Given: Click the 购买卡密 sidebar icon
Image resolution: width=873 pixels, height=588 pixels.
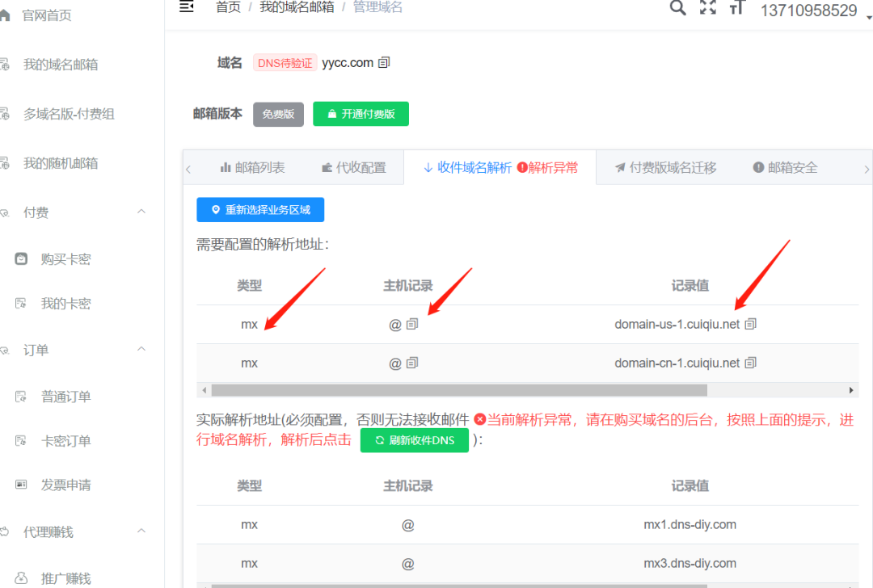Looking at the screenshot, I should coord(19,258).
